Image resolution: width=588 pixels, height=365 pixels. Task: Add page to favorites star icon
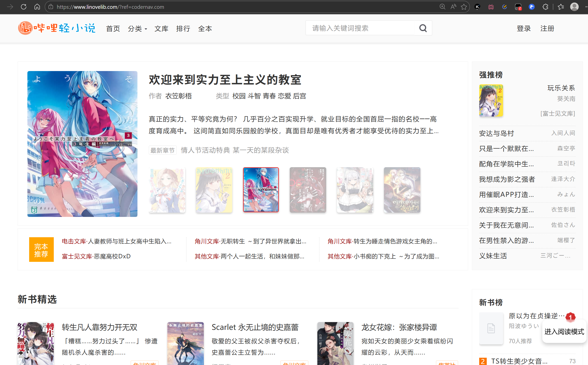pos(464,7)
